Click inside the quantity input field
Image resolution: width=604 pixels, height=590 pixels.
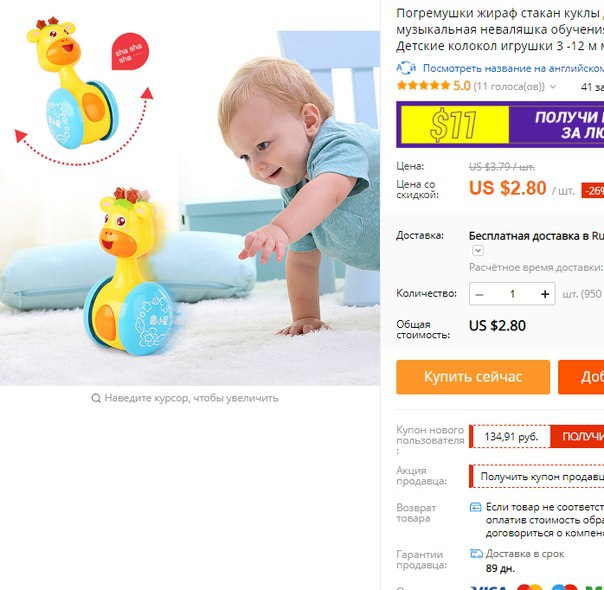click(512, 294)
